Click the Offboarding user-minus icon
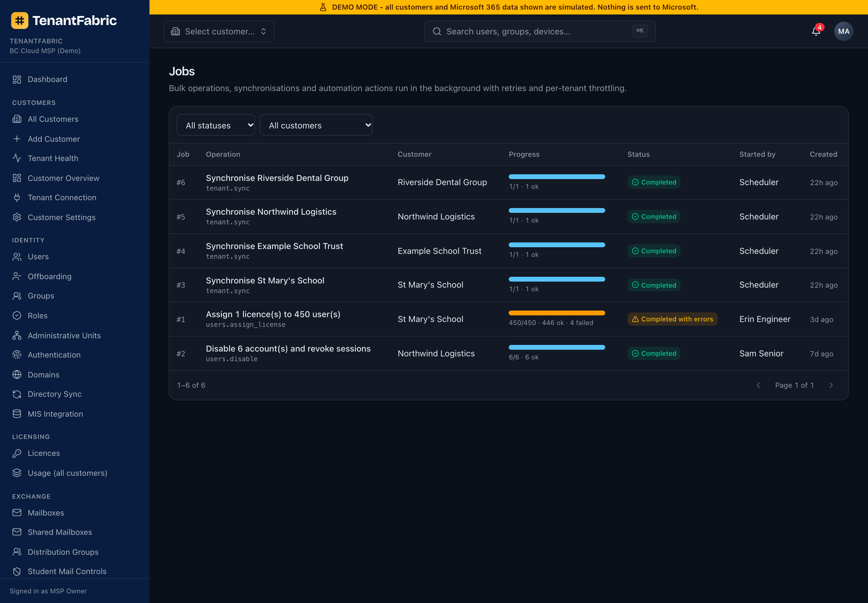The image size is (868, 603). pos(17,276)
